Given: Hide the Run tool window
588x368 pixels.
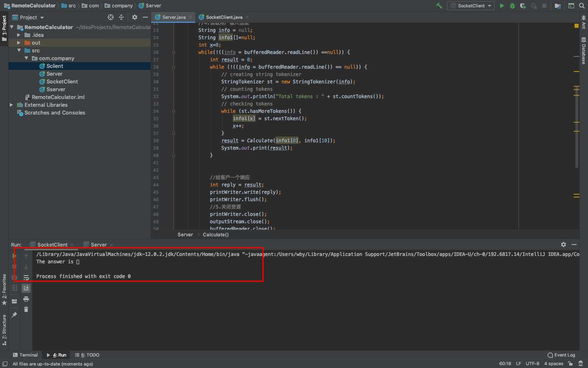Looking at the screenshot, I should click(x=574, y=245).
